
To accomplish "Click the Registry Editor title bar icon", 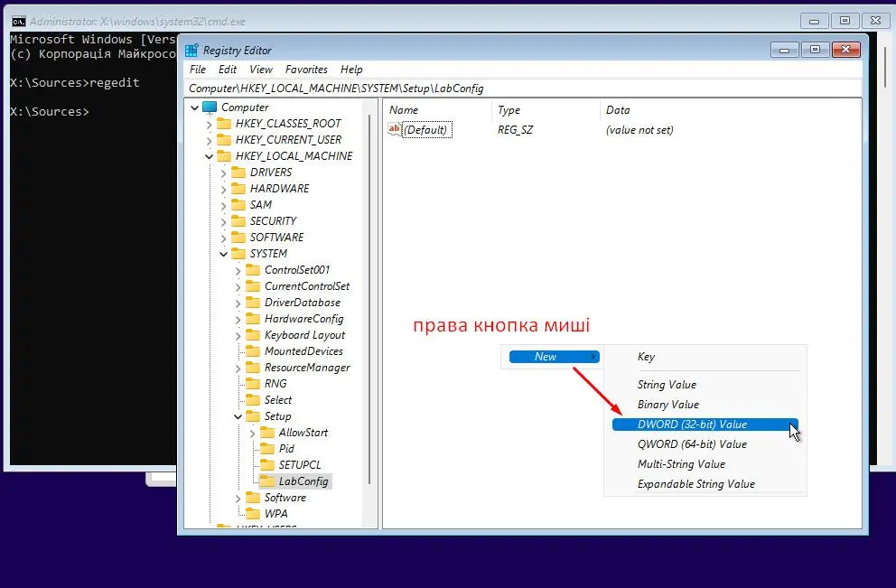I will (x=191, y=51).
